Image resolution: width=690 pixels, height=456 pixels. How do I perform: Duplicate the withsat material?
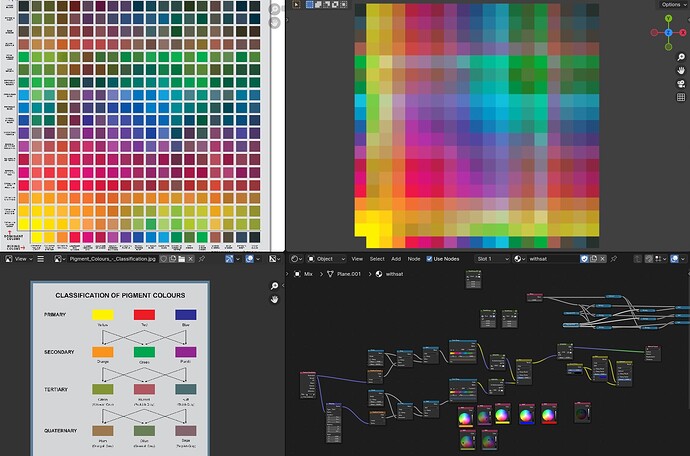pos(593,259)
